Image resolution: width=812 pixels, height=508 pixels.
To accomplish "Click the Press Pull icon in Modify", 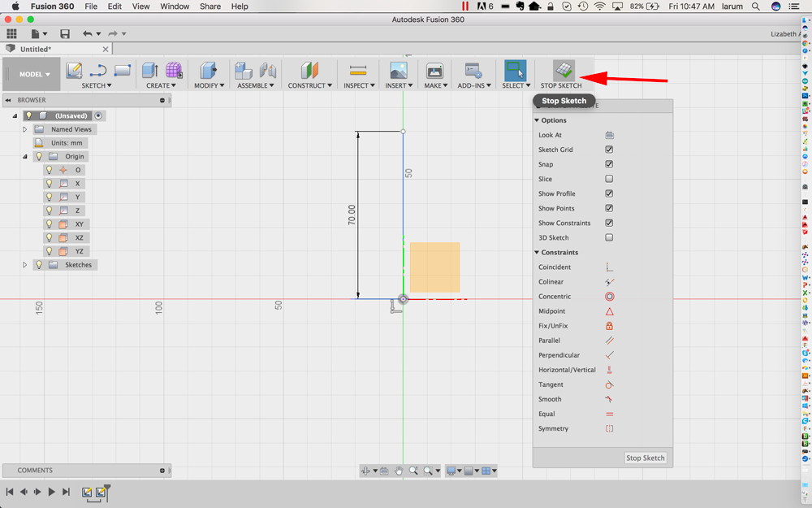I will click(x=208, y=70).
